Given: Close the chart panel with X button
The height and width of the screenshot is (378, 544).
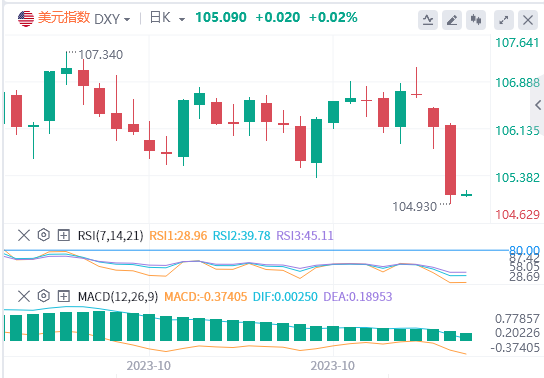Looking at the screenshot, I should (528, 20).
